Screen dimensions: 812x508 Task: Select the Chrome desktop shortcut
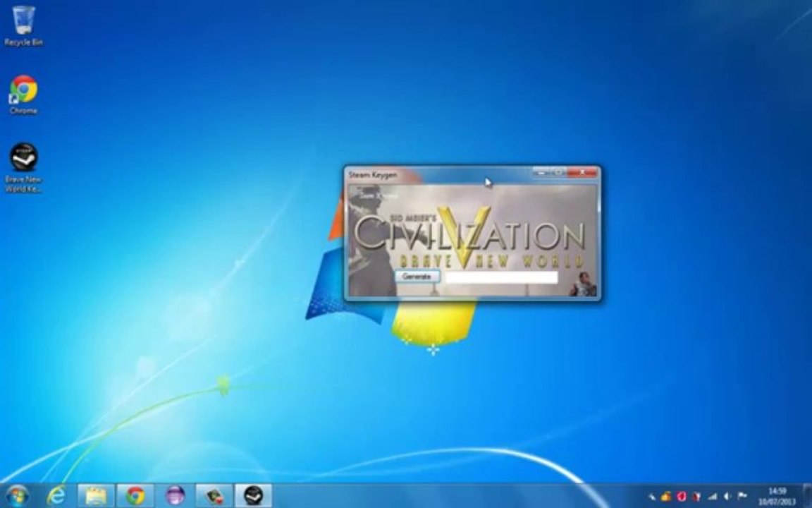tap(23, 95)
